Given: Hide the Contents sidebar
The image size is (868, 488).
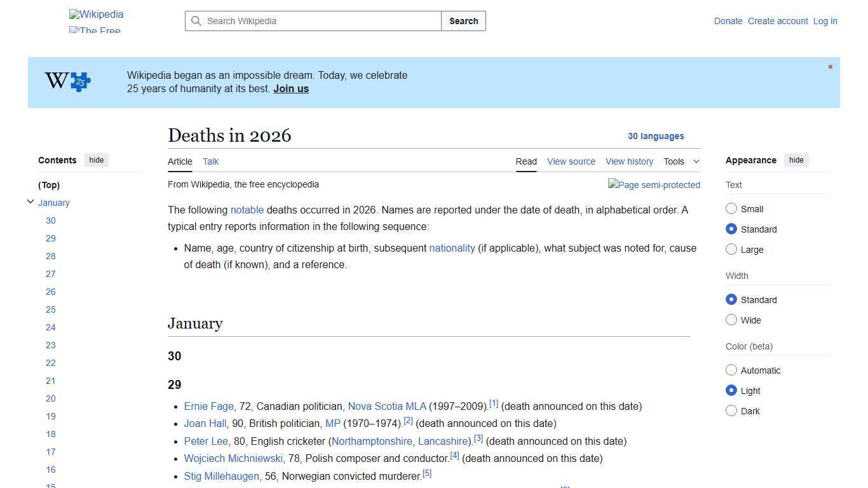Looking at the screenshot, I should click(96, 160).
